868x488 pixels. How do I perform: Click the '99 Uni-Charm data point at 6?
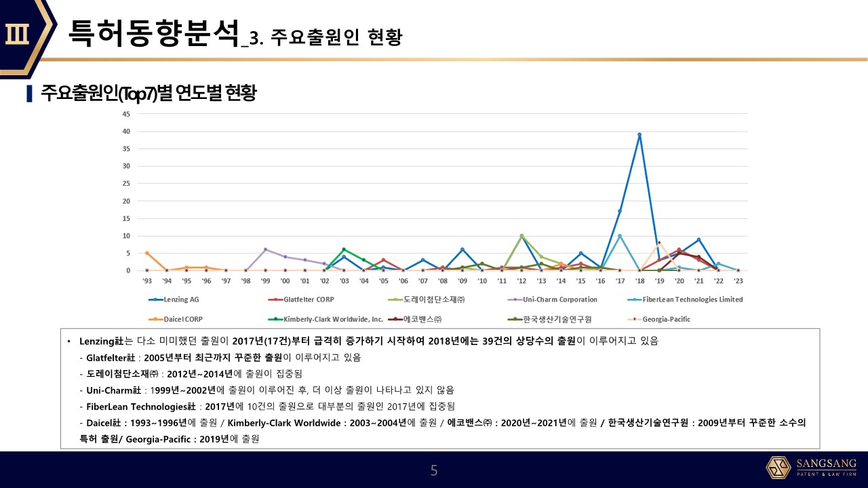(x=265, y=249)
